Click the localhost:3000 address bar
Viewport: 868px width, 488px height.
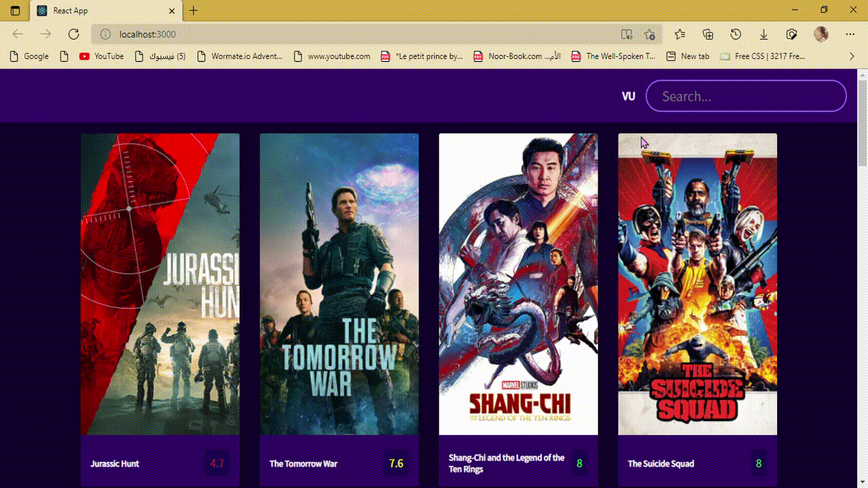pos(377,34)
